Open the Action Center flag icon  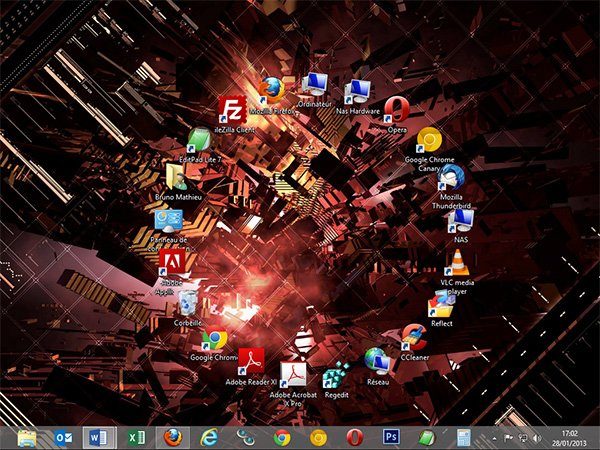tap(509, 438)
